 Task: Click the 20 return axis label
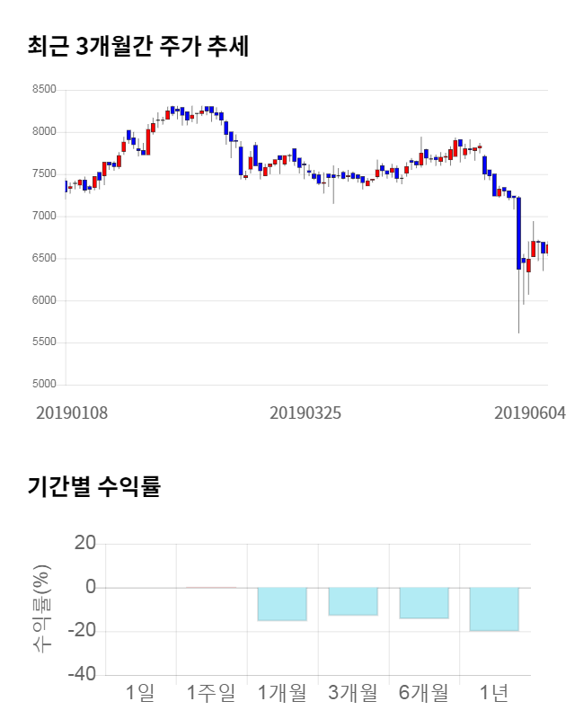pos(86,543)
